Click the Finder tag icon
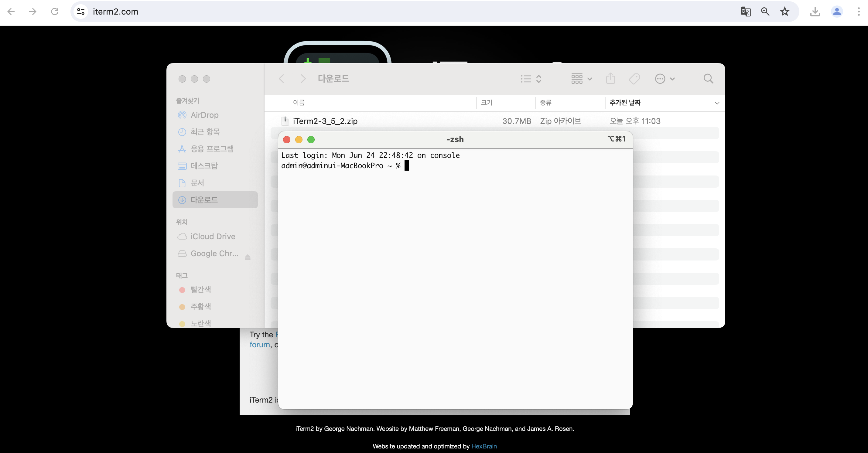 tap(634, 79)
